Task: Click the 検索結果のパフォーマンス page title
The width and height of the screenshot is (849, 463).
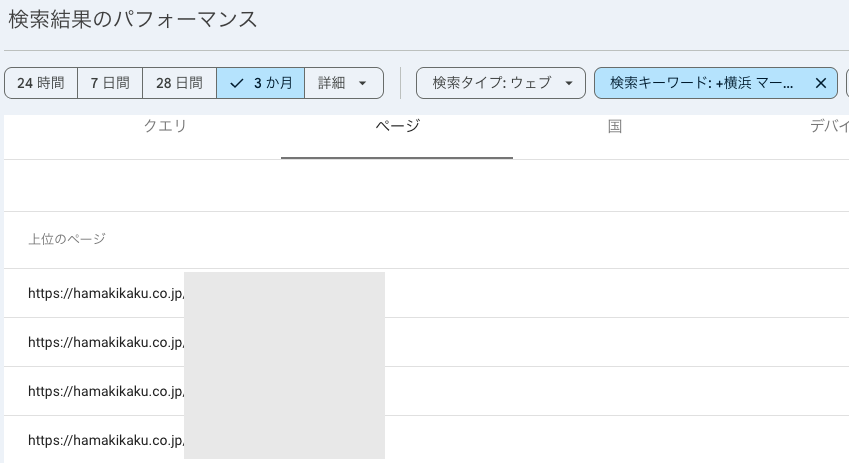Action: tap(133, 19)
